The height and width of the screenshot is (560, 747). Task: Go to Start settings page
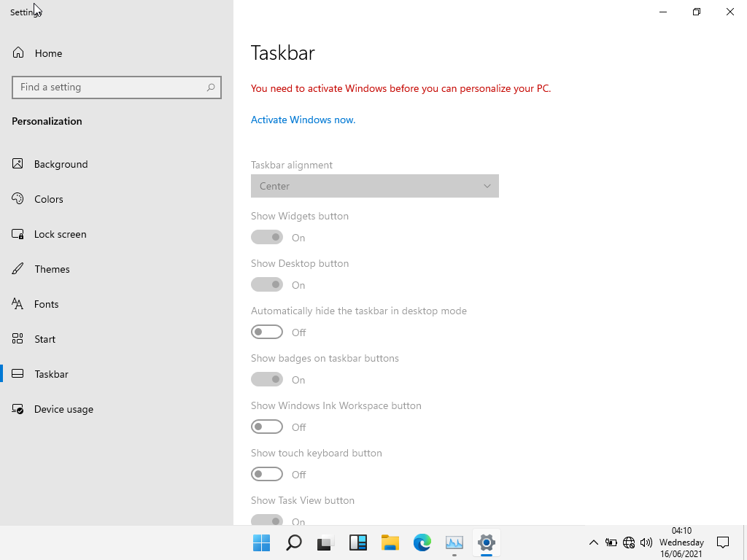click(x=44, y=339)
